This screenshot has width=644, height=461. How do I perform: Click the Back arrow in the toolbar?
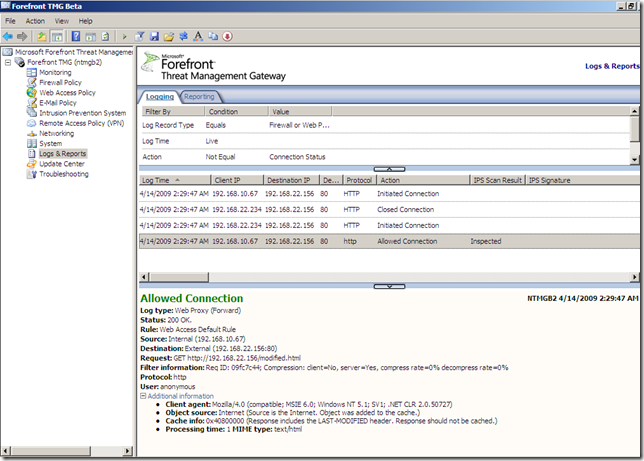point(9,36)
